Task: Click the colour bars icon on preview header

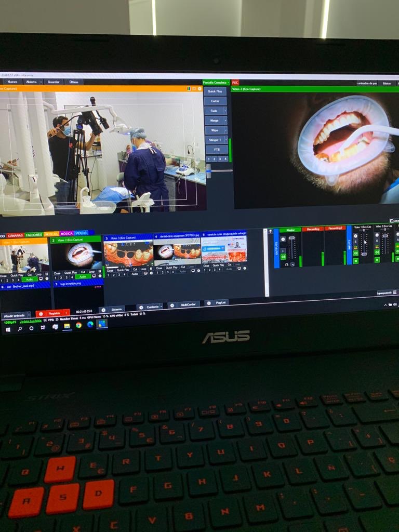Action: pyautogui.click(x=189, y=89)
